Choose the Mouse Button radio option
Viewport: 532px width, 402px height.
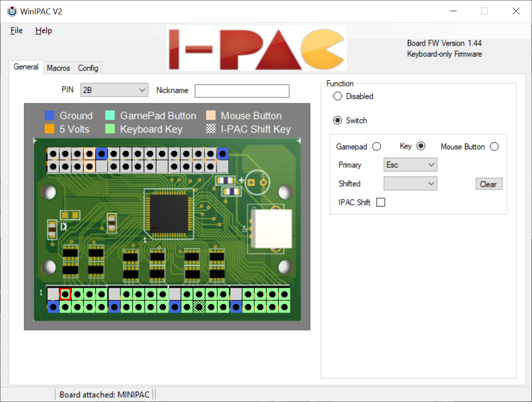pyautogui.click(x=494, y=147)
